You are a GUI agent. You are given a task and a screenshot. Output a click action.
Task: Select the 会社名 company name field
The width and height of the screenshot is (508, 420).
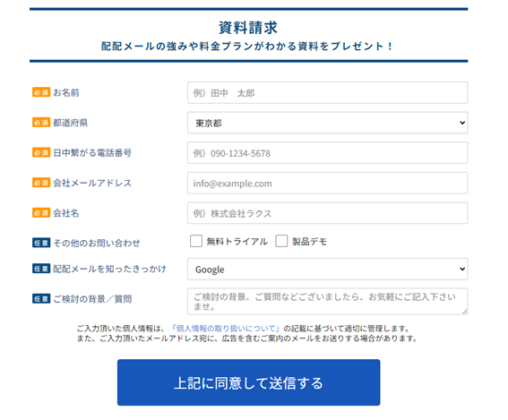click(327, 213)
